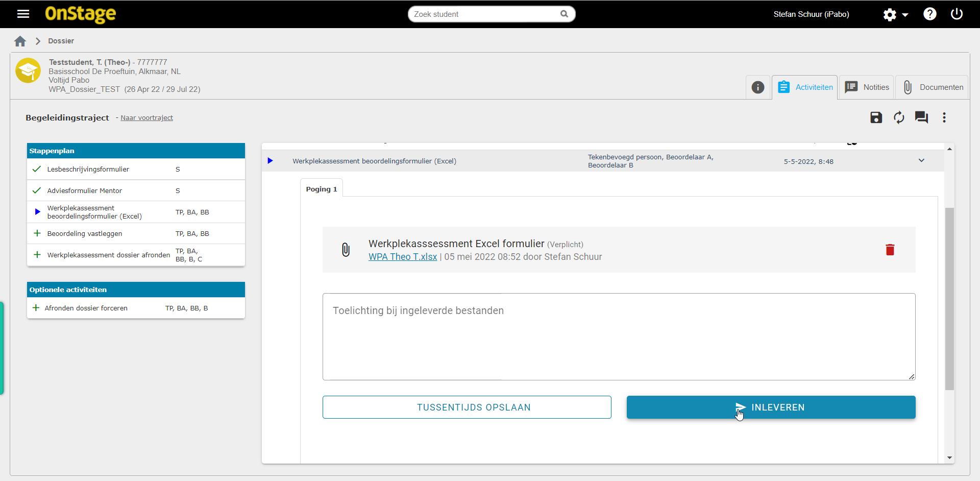
Task: Click the checkmark beside Adviesformulier Mentor
Action: point(37,190)
